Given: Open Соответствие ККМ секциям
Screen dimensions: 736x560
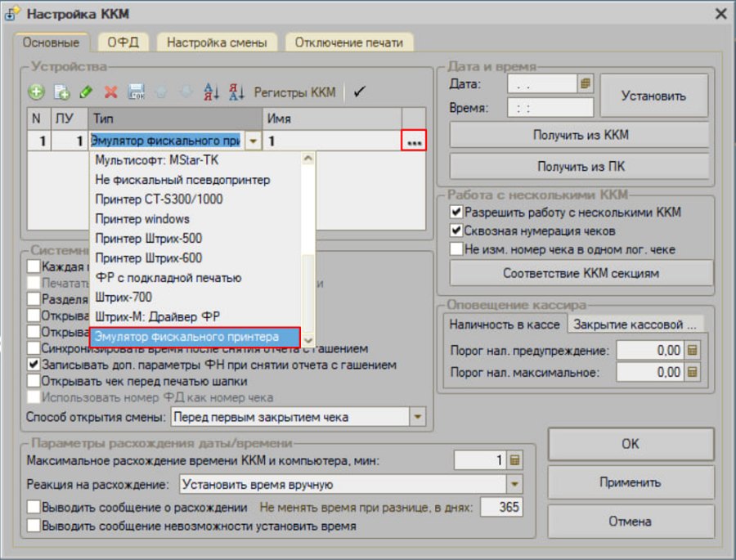Looking at the screenshot, I should [x=581, y=273].
